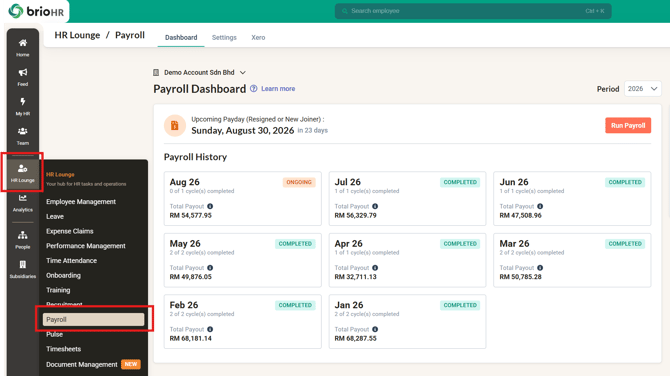Expand the Demo Account Sdn Bhd dropdown
670x376 pixels.
(x=199, y=73)
